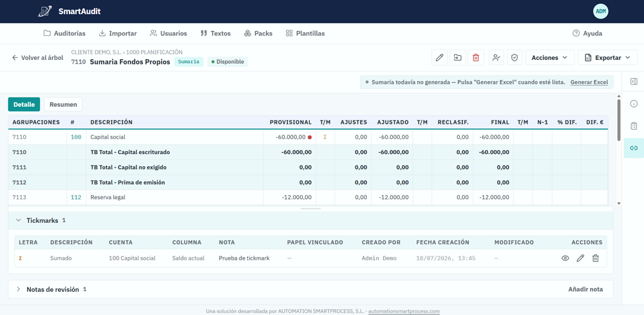Open Packs from the navigation bar
The width and height of the screenshot is (644, 315).
[258, 33]
